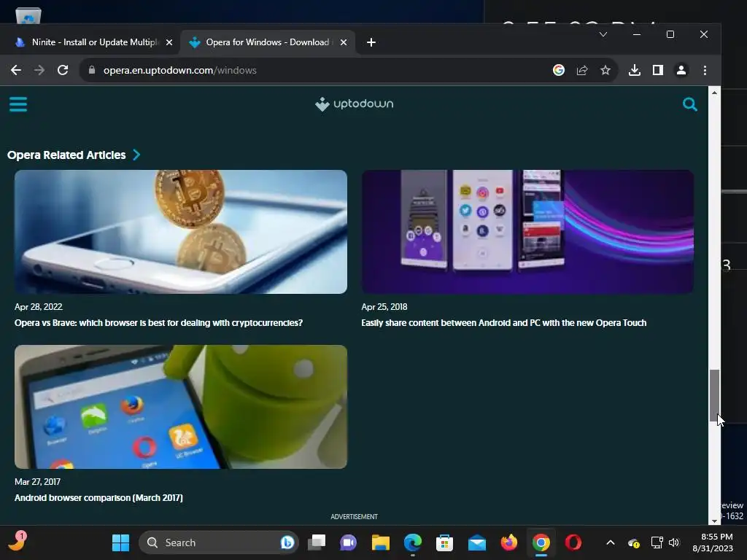Open the Opera Related Articles heading link
The width and height of the screenshot is (747, 560).
[x=66, y=155]
